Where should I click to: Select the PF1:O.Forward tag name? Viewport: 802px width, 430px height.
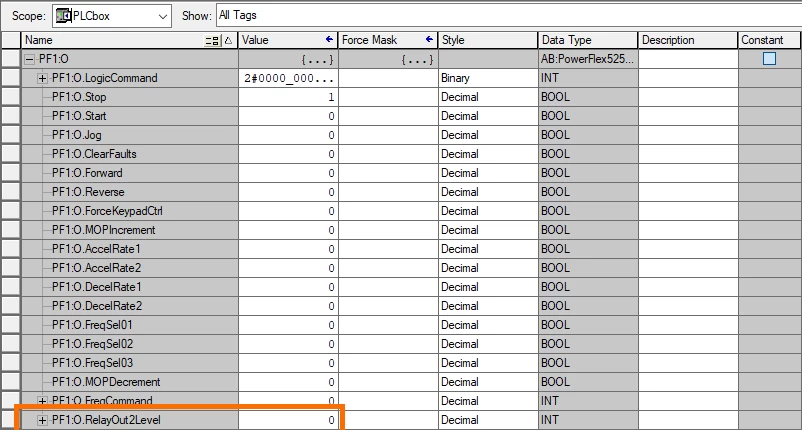[x=87, y=173]
